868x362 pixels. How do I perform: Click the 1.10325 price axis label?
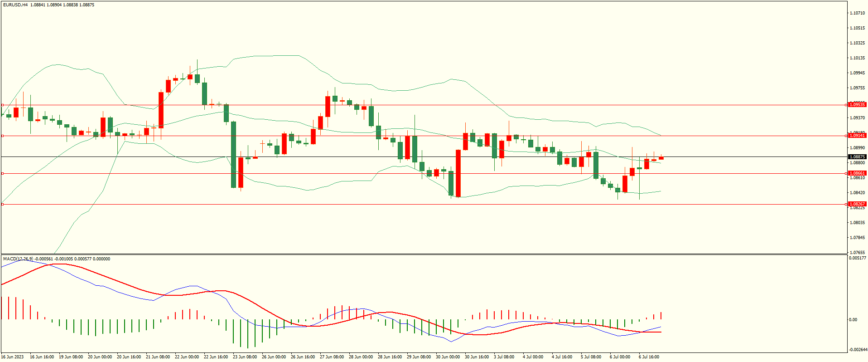click(x=857, y=43)
